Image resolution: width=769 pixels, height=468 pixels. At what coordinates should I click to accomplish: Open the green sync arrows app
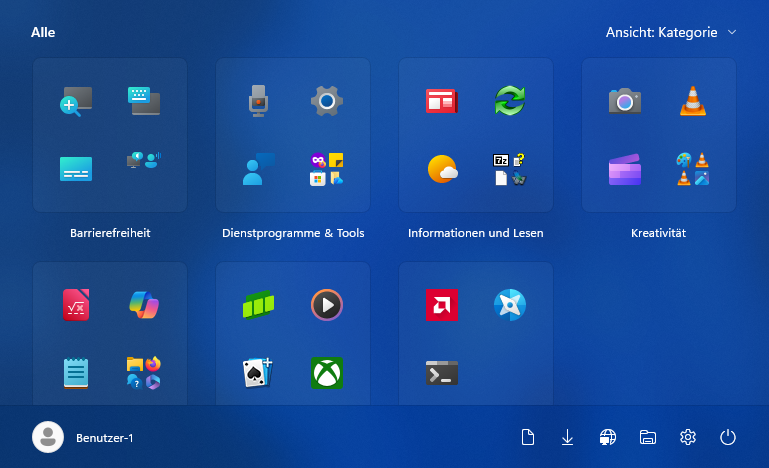(x=510, y=101)
